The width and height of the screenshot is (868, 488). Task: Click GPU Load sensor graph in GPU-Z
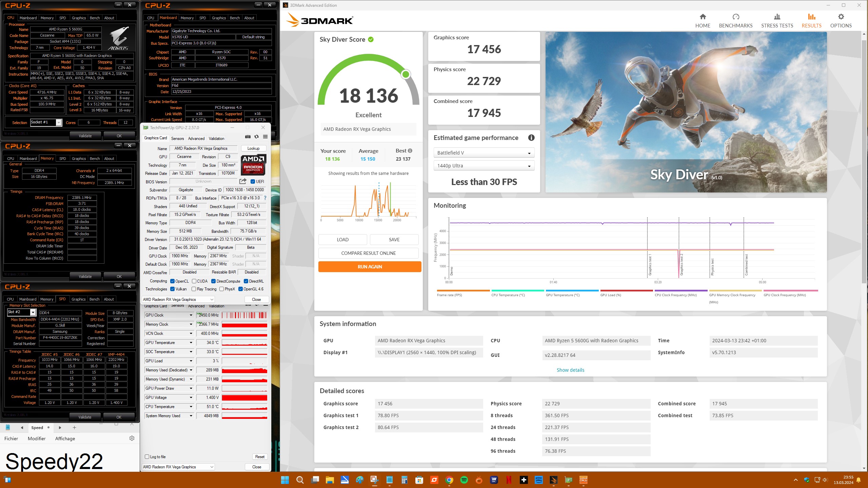(x=244, y=361)
